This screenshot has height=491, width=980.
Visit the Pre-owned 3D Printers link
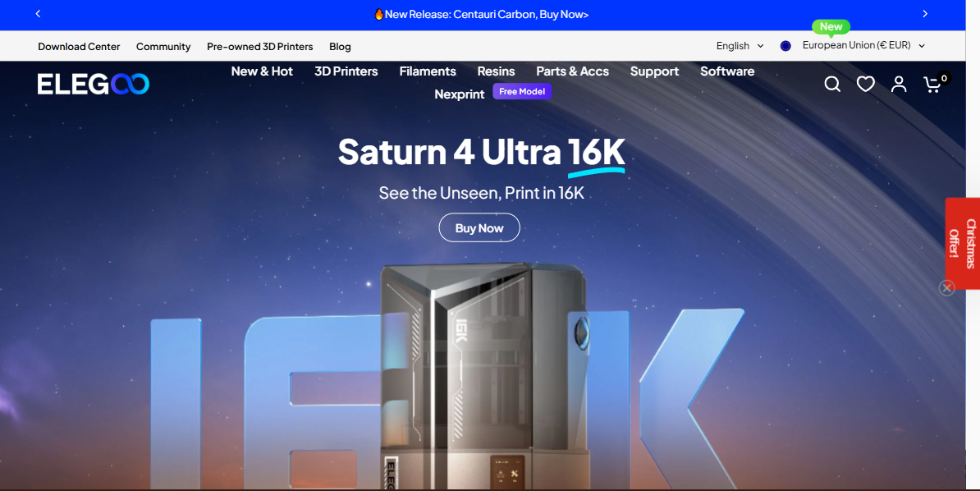259,47
